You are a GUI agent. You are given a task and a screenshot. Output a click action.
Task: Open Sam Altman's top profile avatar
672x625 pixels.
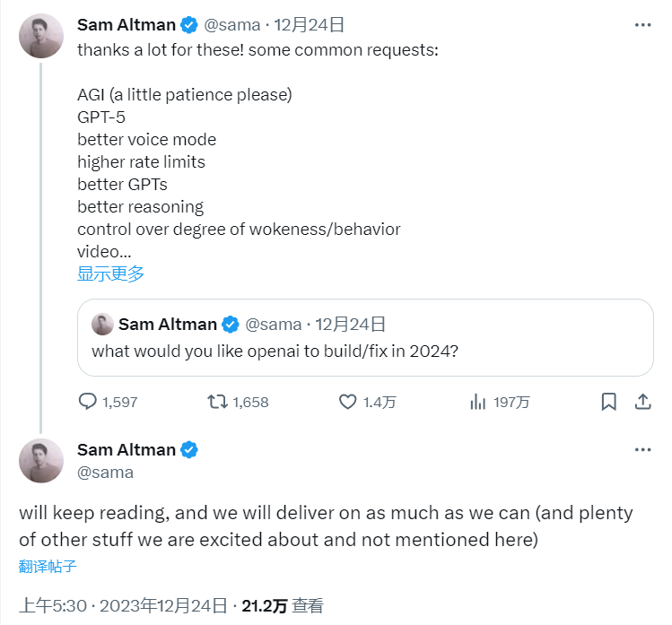[41, 36]
